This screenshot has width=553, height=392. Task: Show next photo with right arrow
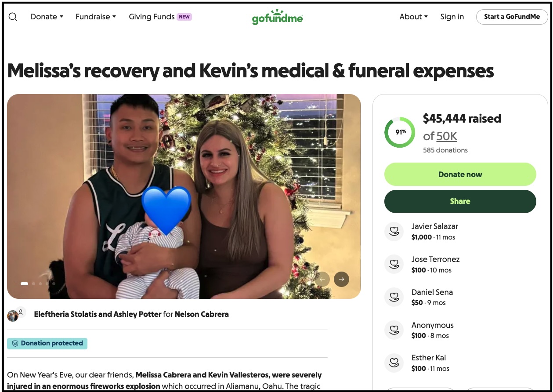341,279
